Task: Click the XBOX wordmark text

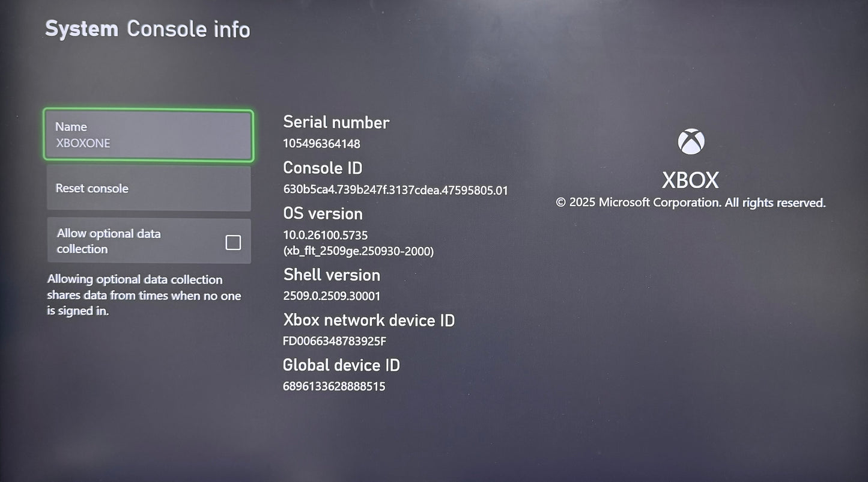Action: [x=690, y=180]
